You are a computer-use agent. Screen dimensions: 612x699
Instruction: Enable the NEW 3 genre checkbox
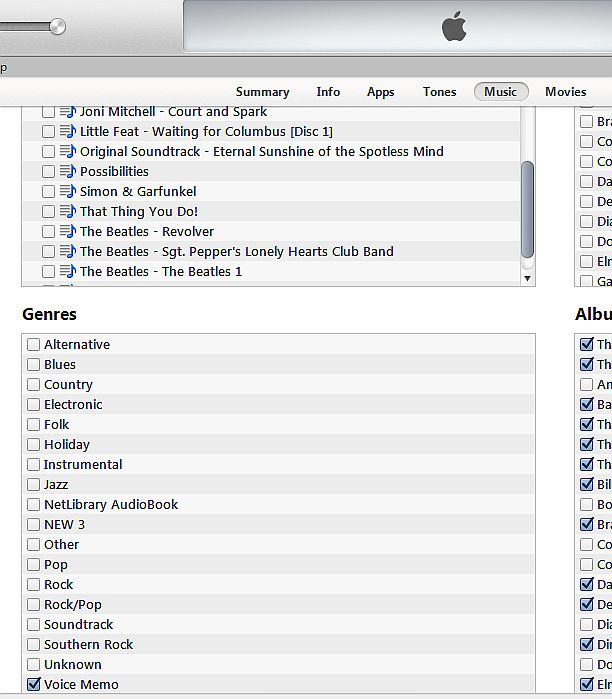pyautogui.click(x=33, y=525)
